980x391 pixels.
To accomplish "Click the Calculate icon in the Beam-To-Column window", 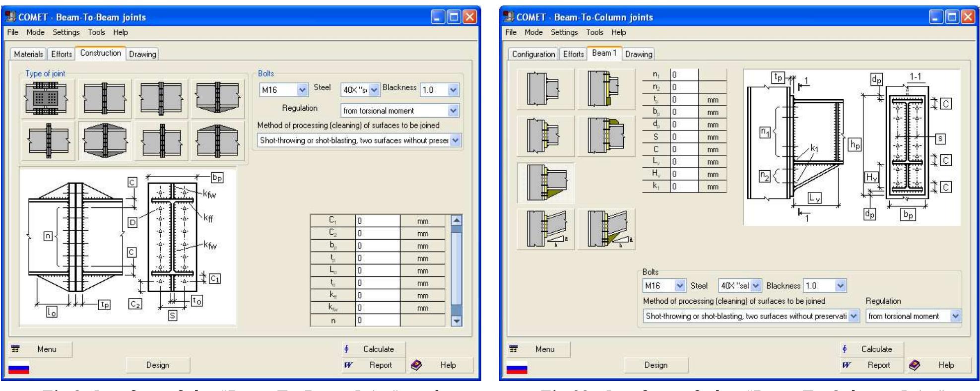I will click(x=845, y=349).
